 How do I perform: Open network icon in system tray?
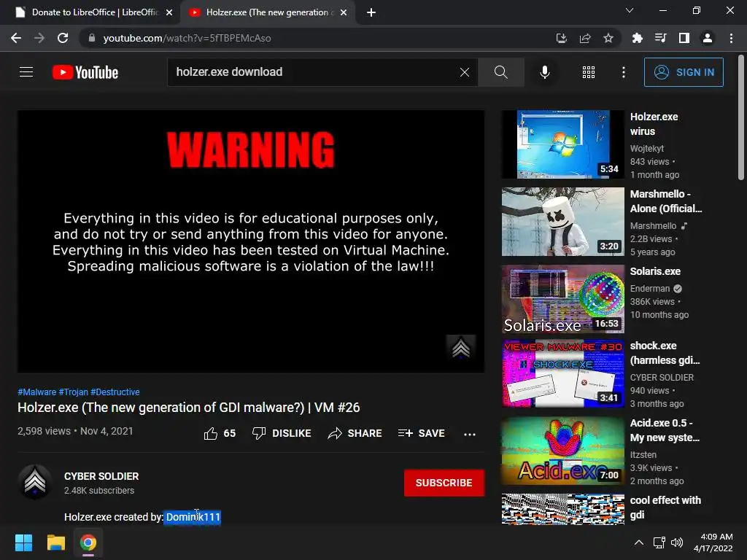coord(659,542)
